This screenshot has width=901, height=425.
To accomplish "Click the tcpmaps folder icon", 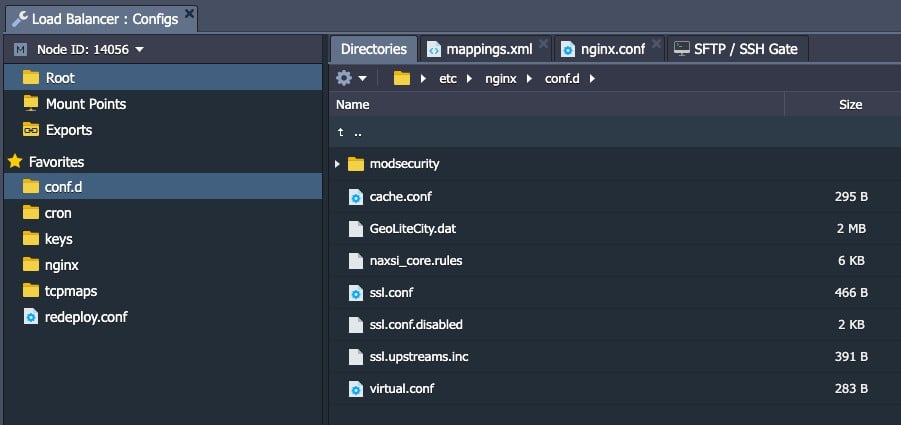I will tap(31, 291).
